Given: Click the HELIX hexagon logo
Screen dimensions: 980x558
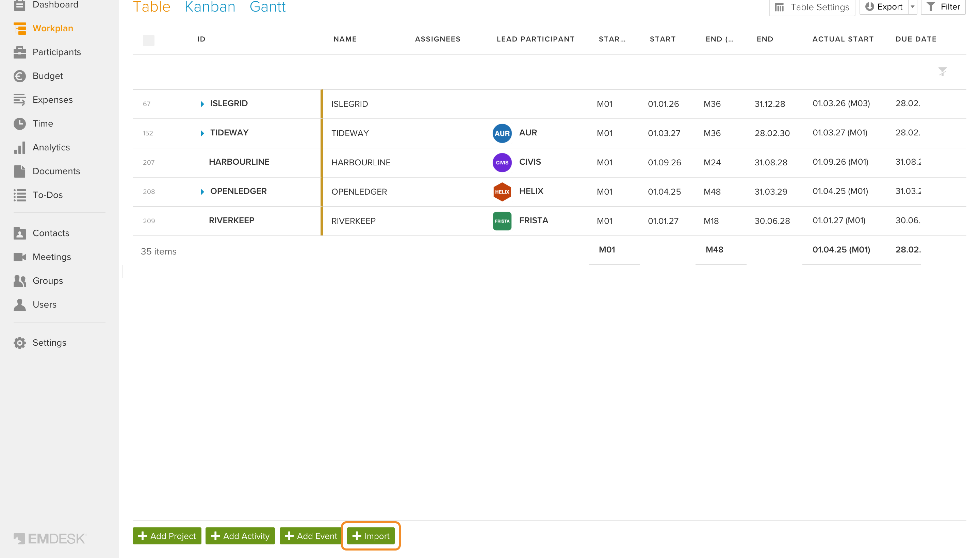Looking at the screenshot, I should (x=502, y=192).
